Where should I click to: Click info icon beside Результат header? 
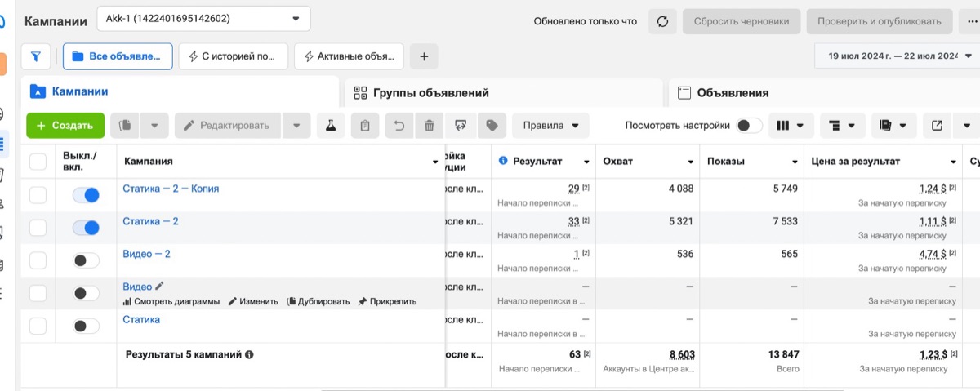pos(503,161)
